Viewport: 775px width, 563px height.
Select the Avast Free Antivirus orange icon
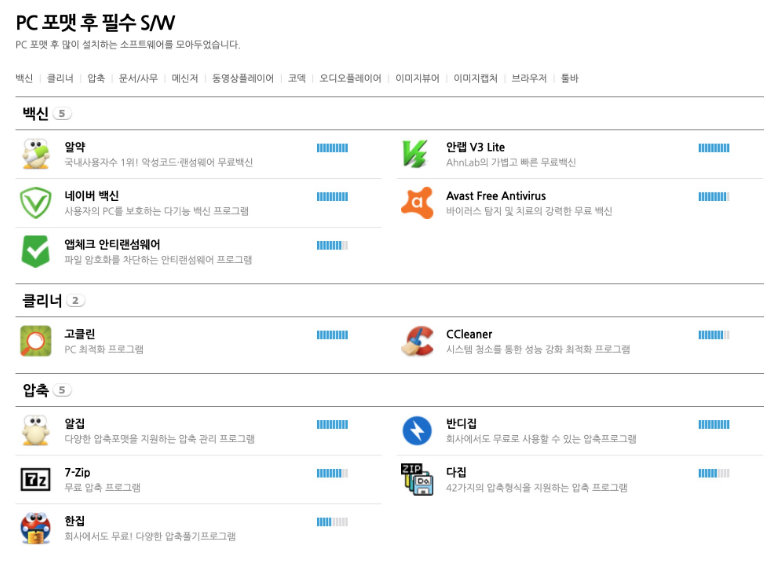[417, 203]
